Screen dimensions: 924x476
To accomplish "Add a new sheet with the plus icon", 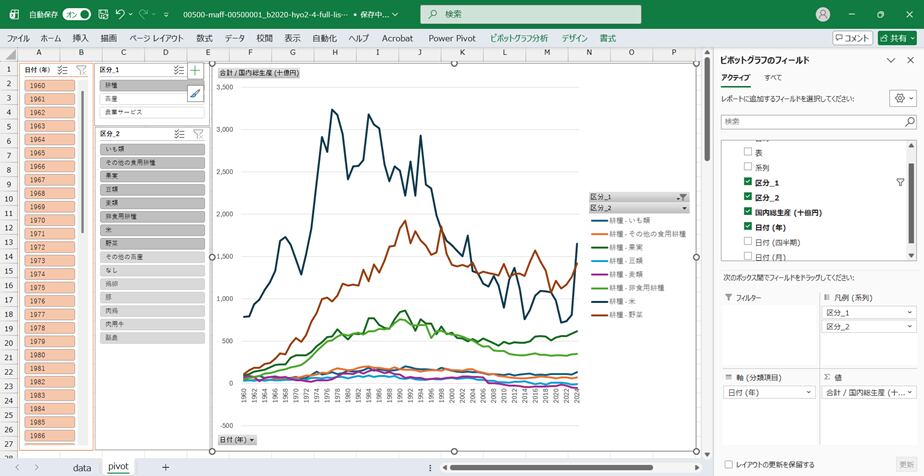I will [165, 467].
